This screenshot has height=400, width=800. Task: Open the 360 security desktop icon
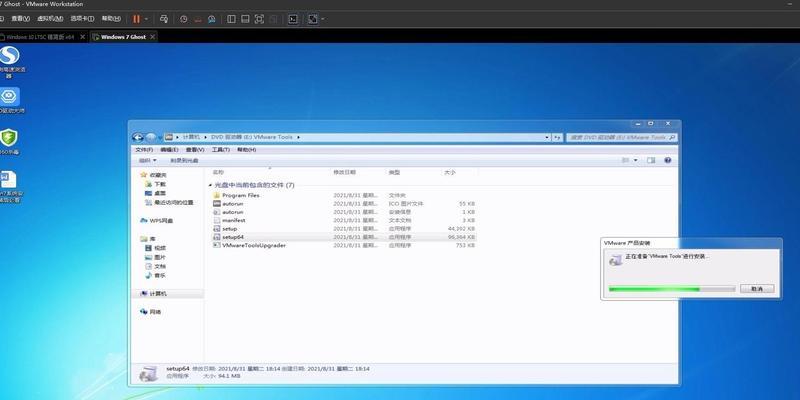click(x=9, y=142)
